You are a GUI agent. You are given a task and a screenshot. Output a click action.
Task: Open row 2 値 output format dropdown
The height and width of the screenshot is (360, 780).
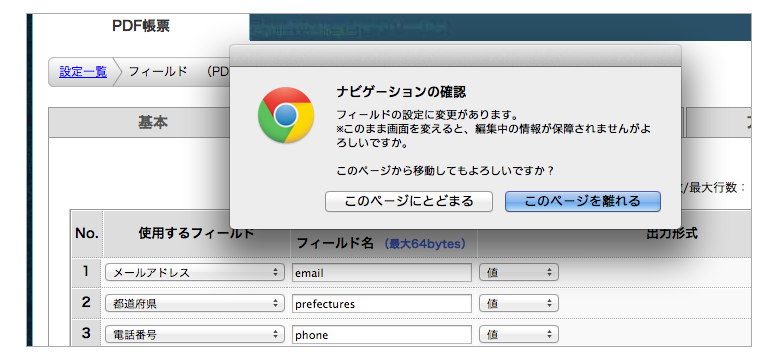click(519, 303)
